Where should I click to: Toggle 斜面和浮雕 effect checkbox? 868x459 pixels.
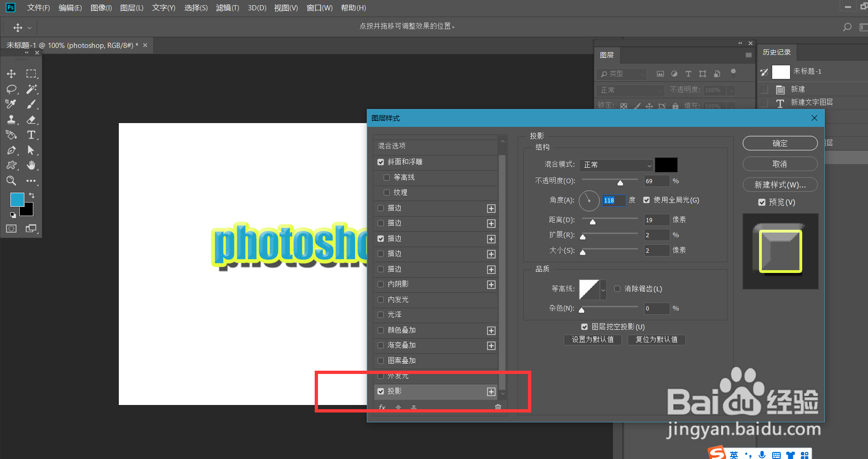pyautogui.click(x=381, y=162)
